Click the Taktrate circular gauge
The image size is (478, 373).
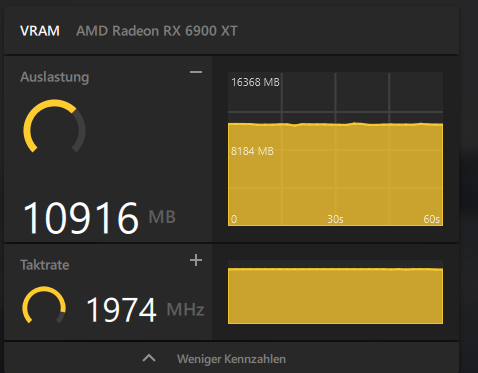pyautogui.click(x=44, y=305)
